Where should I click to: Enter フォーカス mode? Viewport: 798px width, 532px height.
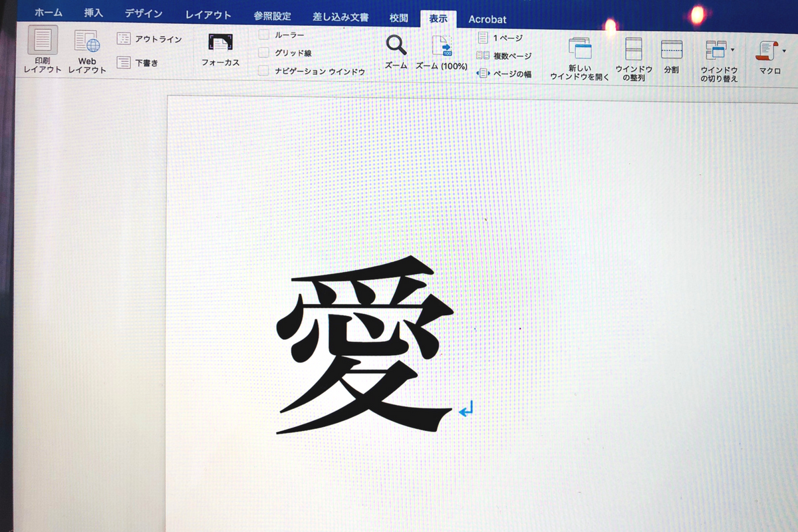[220, 51]
